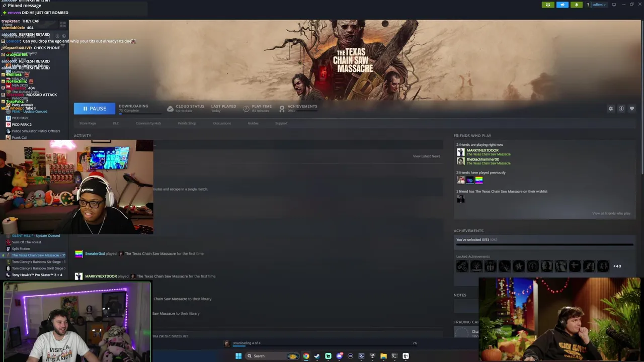Open the star locked achievement icon
Viewport: 644px width, 362px height.
pyautogui.click(x=518, y=266)
